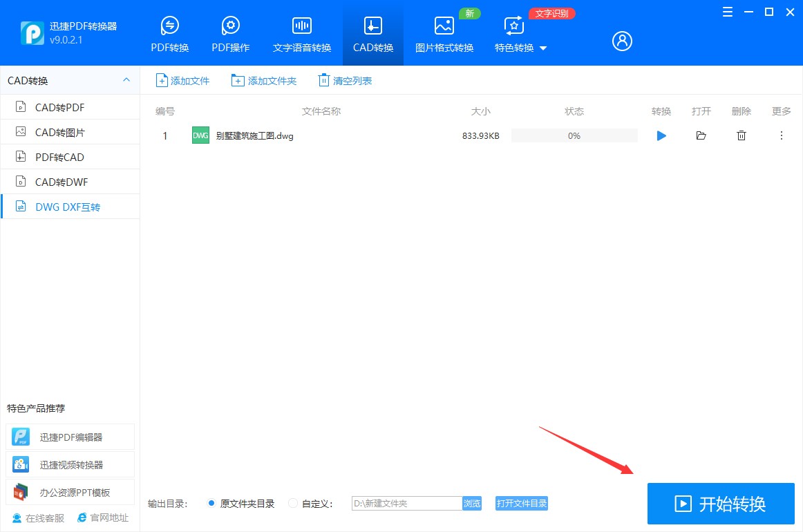This screenshot has height=532, width=803.
Task: Open the file's folder via the 打开 icon
Action: point(701,135)
